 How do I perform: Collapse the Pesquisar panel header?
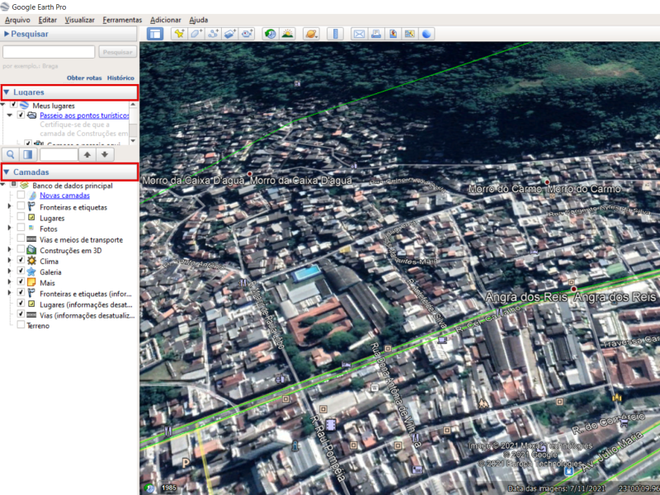coord(69,34)
